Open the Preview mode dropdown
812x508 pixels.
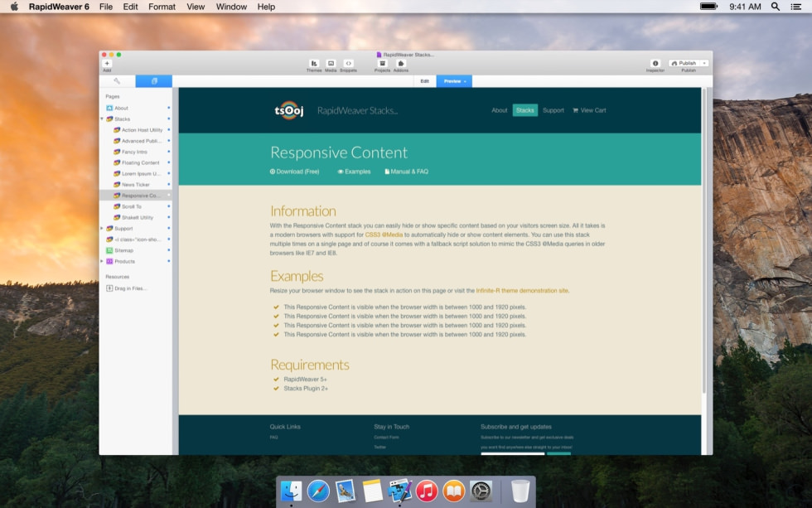[x=454, y=81]
